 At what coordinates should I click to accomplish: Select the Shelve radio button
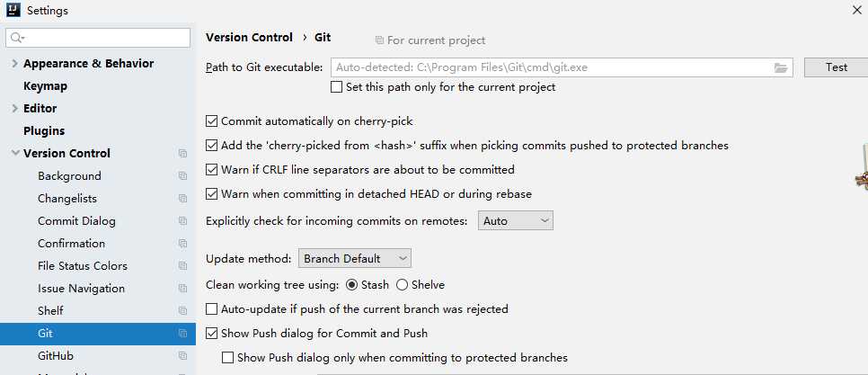pos(402,285)
